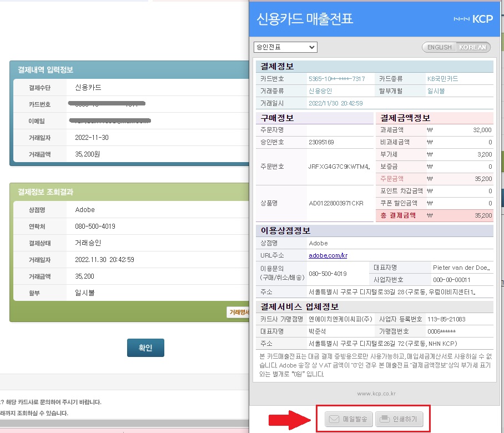Select the KOREAN language toggle

tap(473, 47)
